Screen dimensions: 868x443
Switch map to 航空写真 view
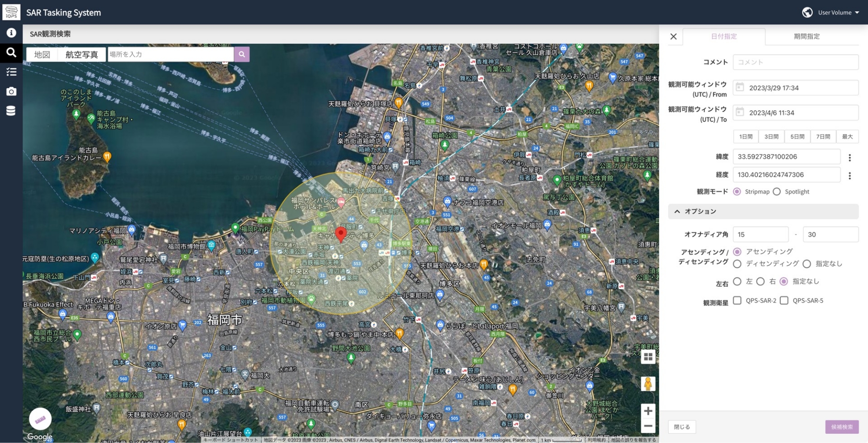82,54
